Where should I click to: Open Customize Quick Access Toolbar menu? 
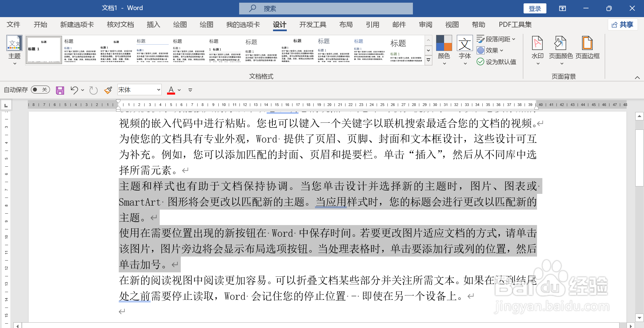pyautogui.click(x=190, y=90)
